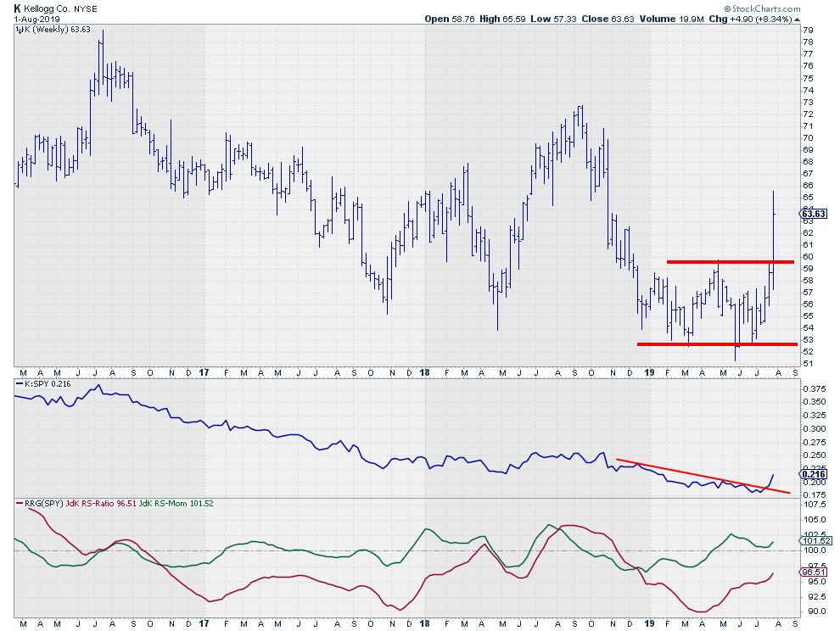The image size is (840, 631).
Task: Click the Open 58.76 value
Action: pos(450,19)
